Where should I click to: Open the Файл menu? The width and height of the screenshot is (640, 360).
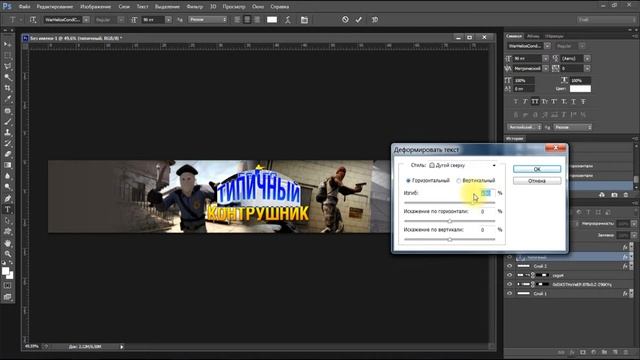(x=24, y=7)
